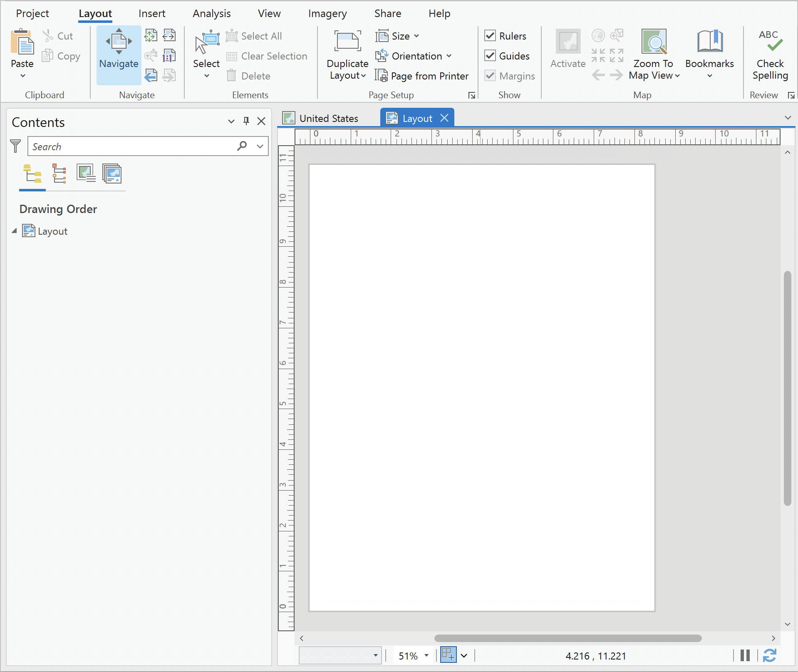Open the Insert ribbon tab
Screen dimensions: 798x672
click(151, 13)
